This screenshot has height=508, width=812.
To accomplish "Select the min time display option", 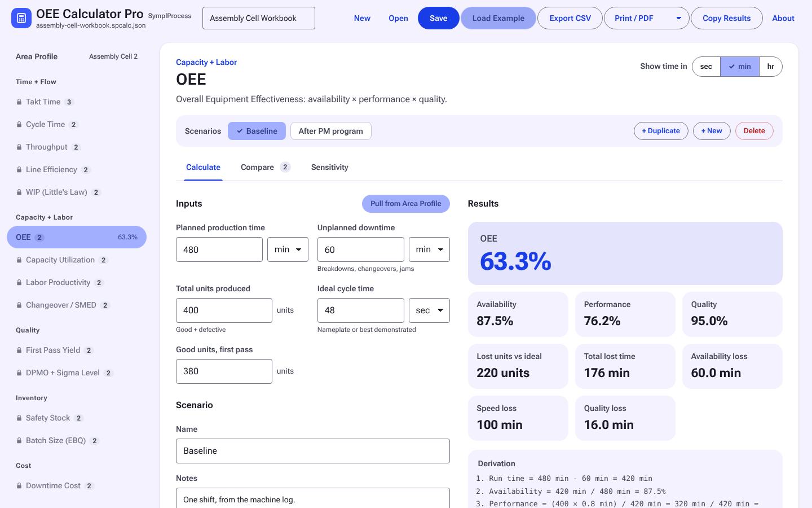I will pos(740,67).
